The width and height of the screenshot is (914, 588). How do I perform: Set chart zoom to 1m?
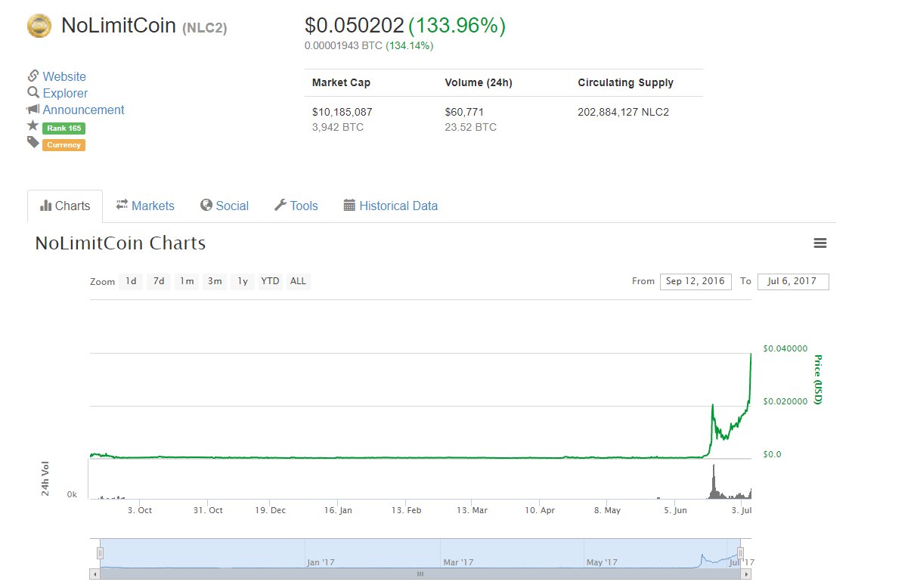186,281
